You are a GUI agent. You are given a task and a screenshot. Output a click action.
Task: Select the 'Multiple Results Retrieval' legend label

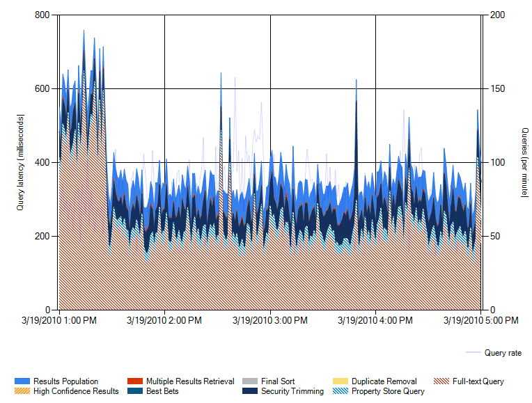pos(190,381)
